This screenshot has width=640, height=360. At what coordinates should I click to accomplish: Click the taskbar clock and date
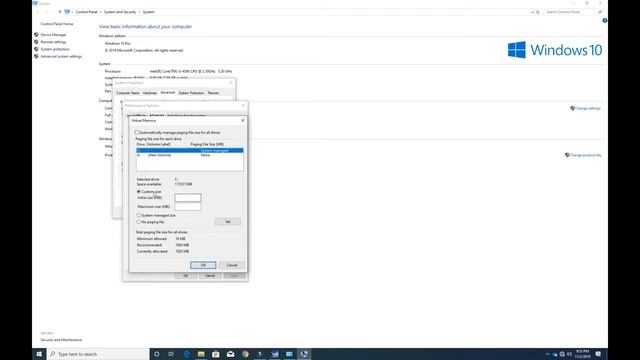pyautogui.click(x=582, y=354)
